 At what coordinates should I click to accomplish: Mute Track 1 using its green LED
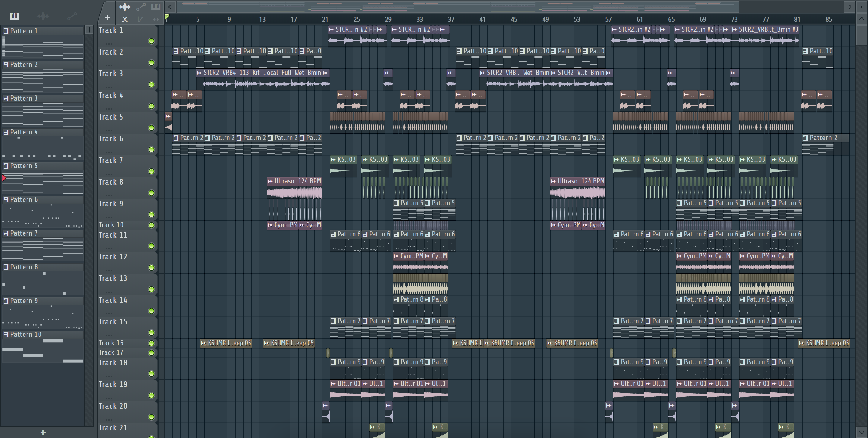pos(152,41)
